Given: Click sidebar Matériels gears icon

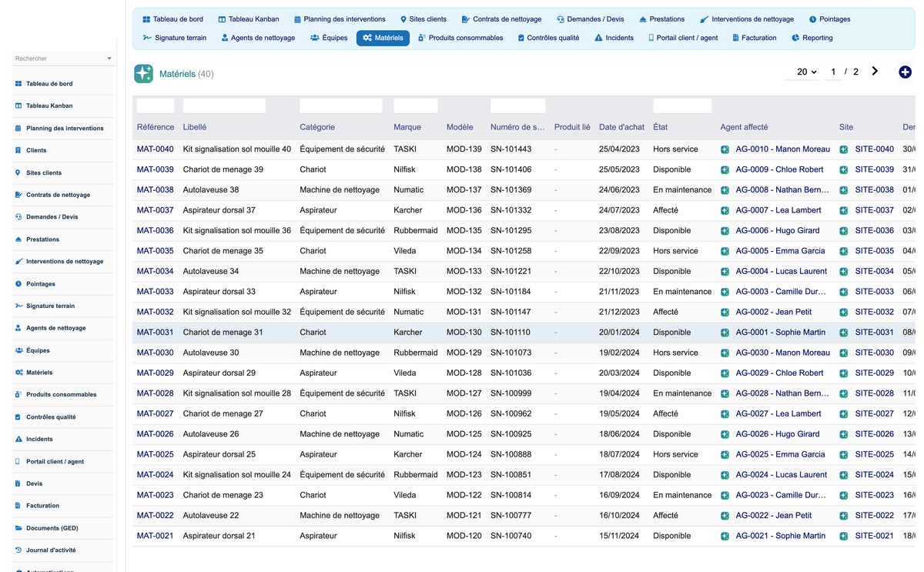Looking at the screenshot, I should (18, 373).
